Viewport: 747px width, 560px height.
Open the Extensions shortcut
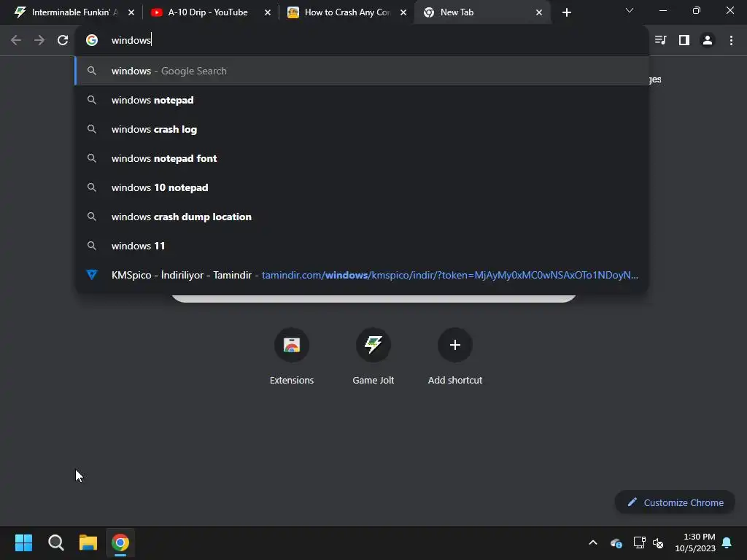[292, 357]
